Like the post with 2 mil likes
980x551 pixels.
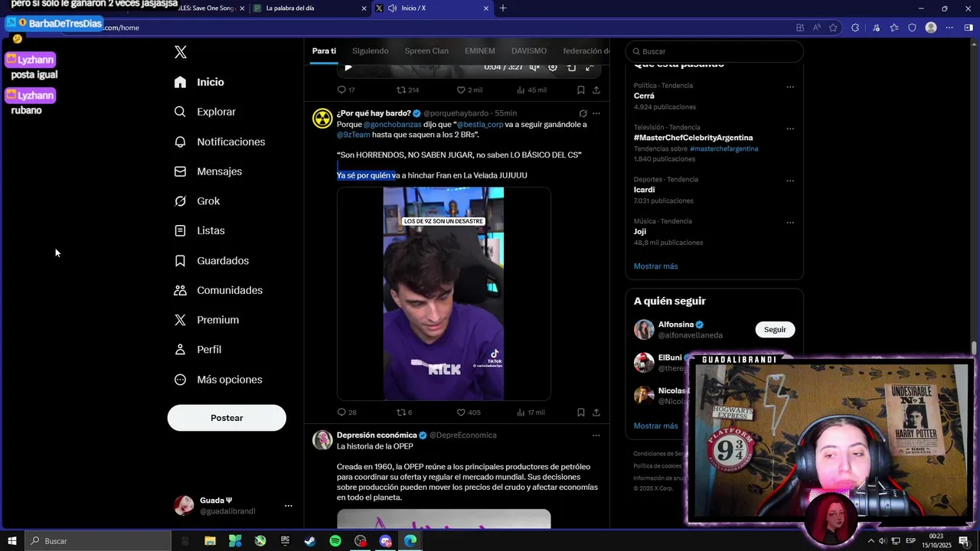click(469, 90)
